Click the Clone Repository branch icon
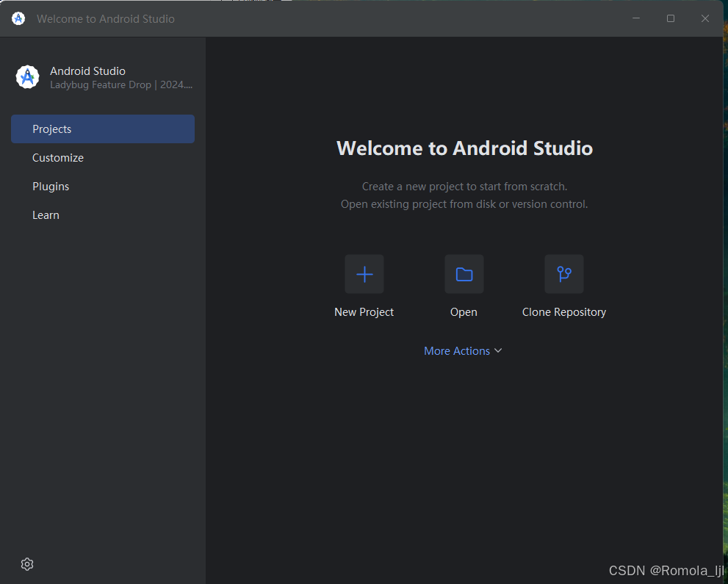Image resolution: width=728 pixels, height=584 pixels. click(563, 274)
